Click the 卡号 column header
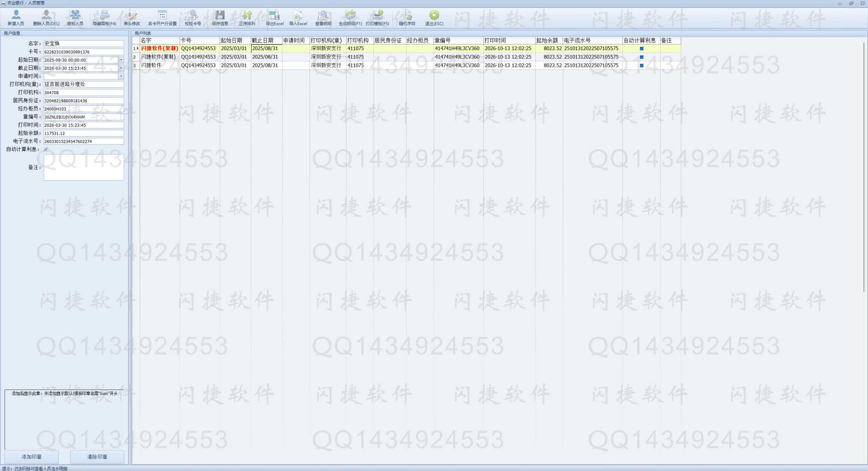This screenshot has height=471, width=868. (199, 40)
